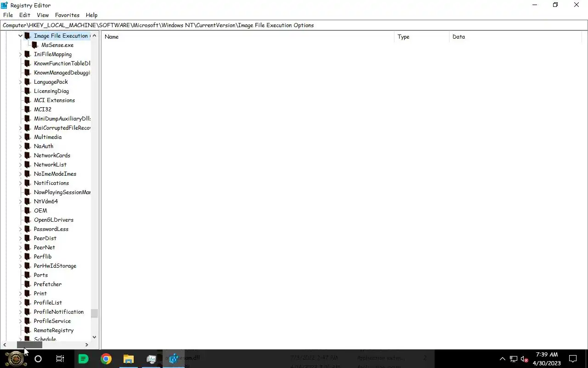Open the Favorites menu
Screen dimensions: 588x368
67,15
